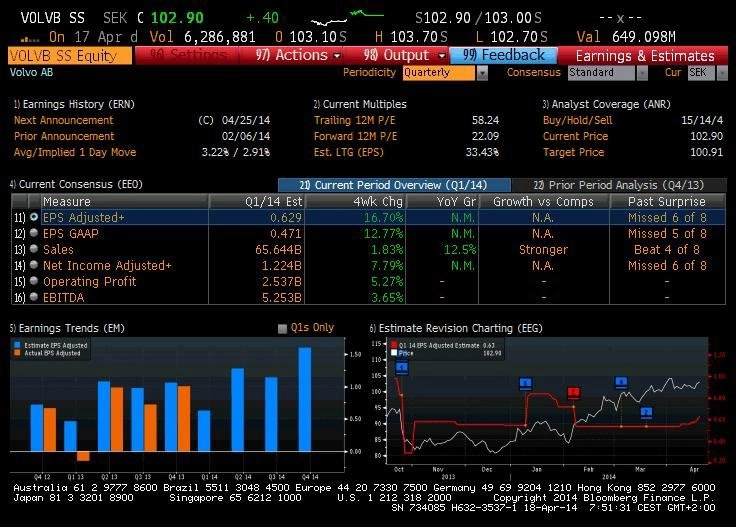Click Operating Profit estimate 2.537B
This screenshot has height=527, width=736.
coord(282,282)
